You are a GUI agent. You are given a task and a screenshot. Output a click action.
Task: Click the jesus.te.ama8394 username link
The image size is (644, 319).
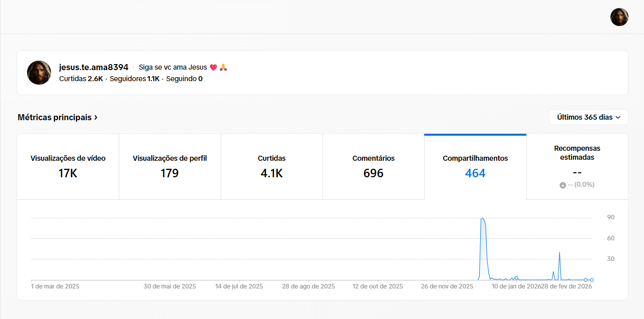click(94, 67)
